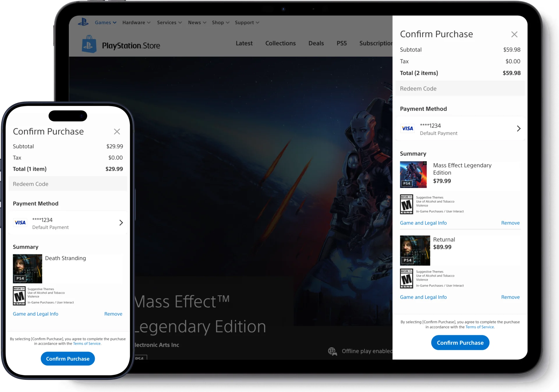Image resolution: width=559 pixels, height=392 pixels.
Task: Click the PlayStation Store wordmark
Action: [x=131, y=46]
